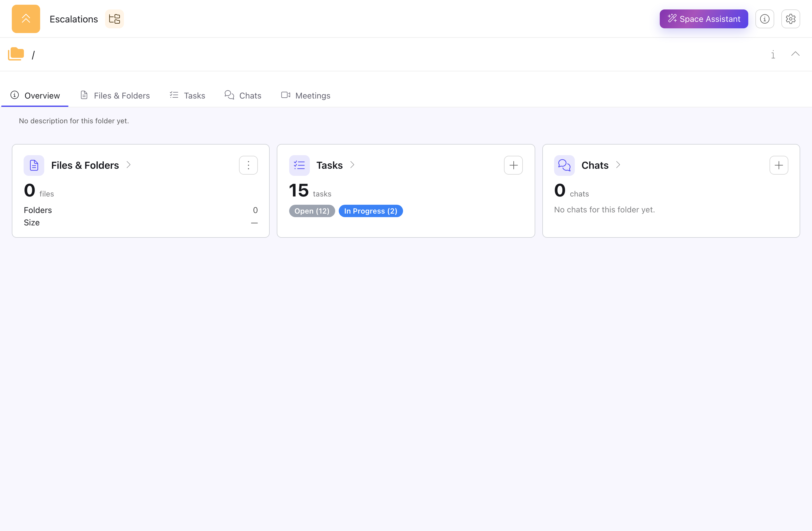This screenshot has width=812, height=531.
Task: Click the Chats card speech bubbles icon
Action: click(564, 165)
